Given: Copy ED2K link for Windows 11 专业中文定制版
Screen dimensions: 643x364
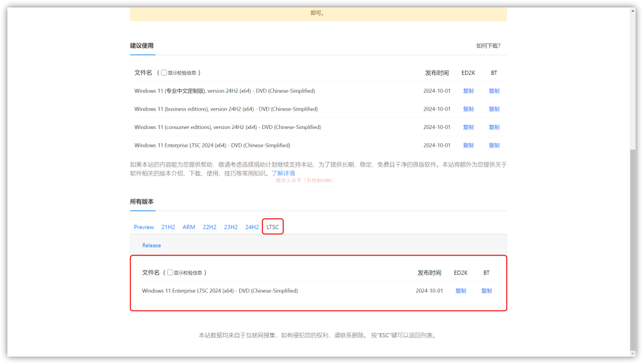Looking at the screenshot, I should click(469, 91).
